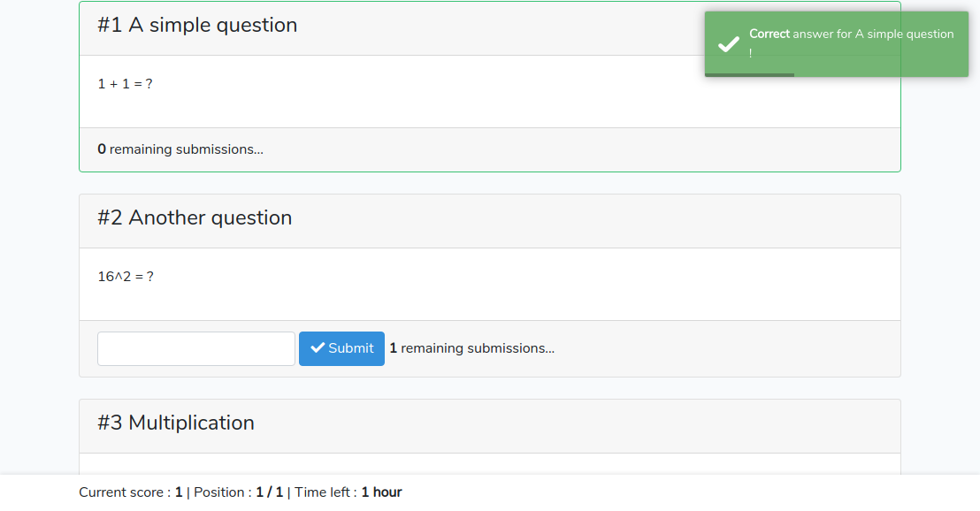Click the Time left 1 hour indicator

[348, 492]
